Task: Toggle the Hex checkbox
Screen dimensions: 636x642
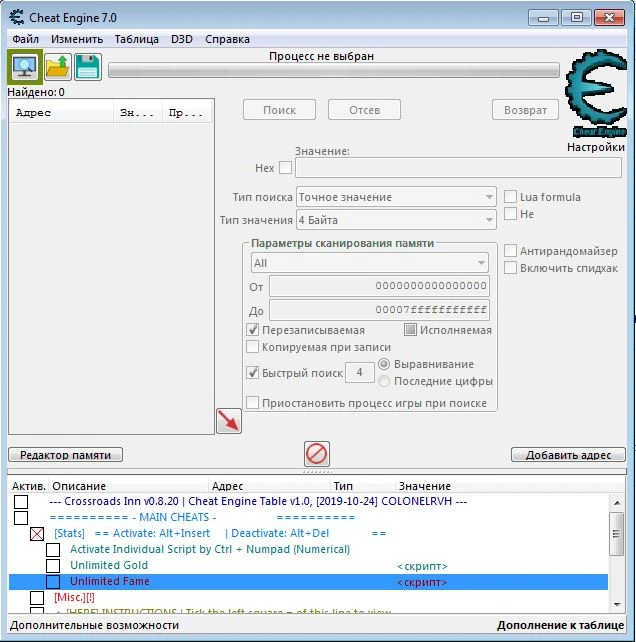Action: click(x=285, y=167)
